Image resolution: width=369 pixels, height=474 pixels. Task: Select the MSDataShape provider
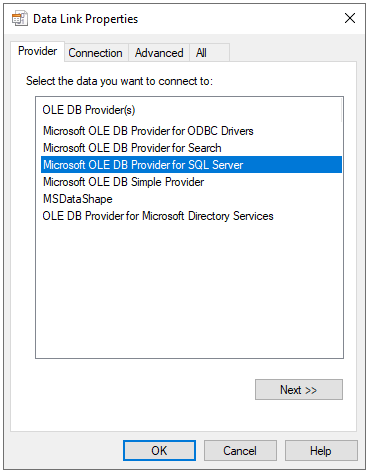[x=191, y=199]
